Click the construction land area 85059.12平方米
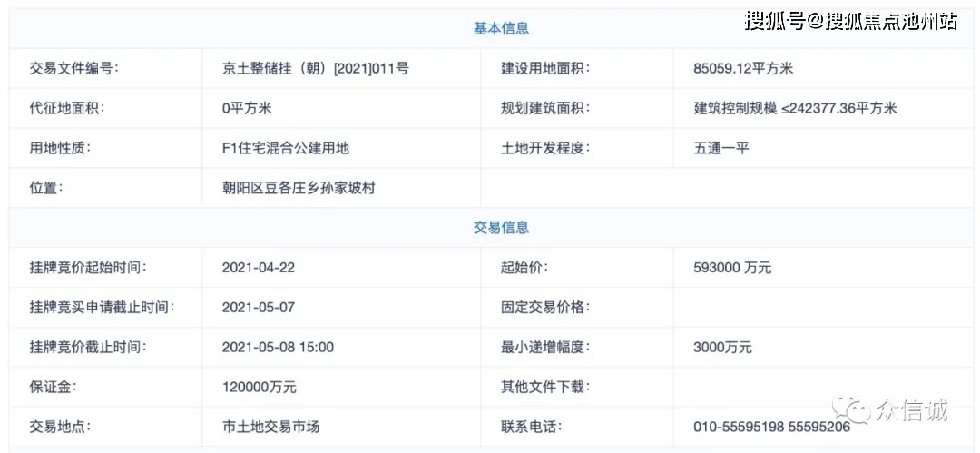 point(743,69)
